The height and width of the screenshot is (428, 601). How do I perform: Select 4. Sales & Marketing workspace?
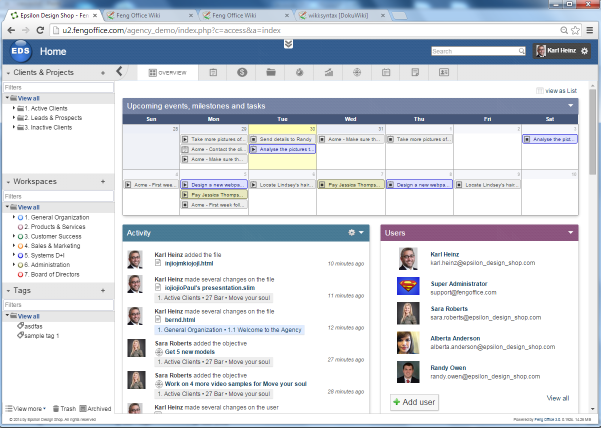[x=60, y=244]
